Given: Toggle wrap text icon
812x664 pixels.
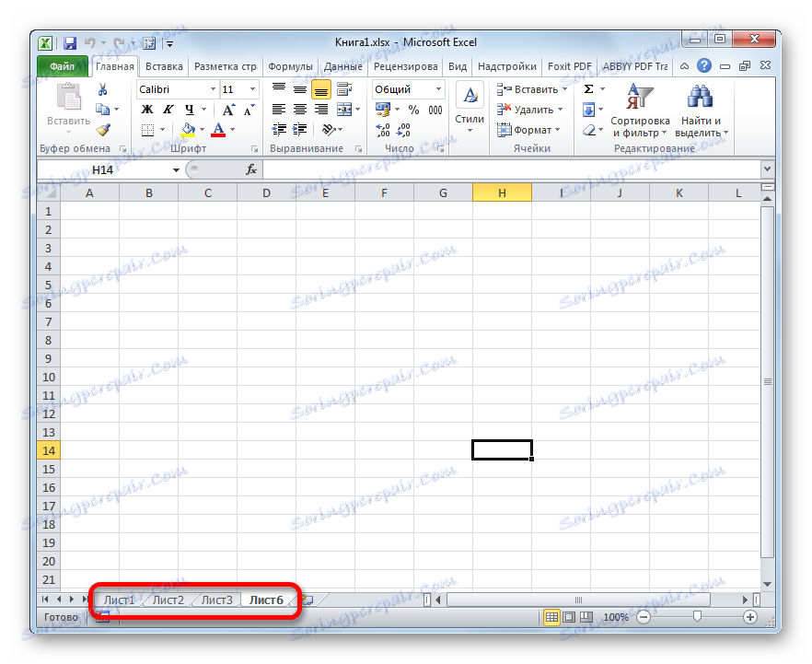Looking at the screenshot, I should point(344,89).
